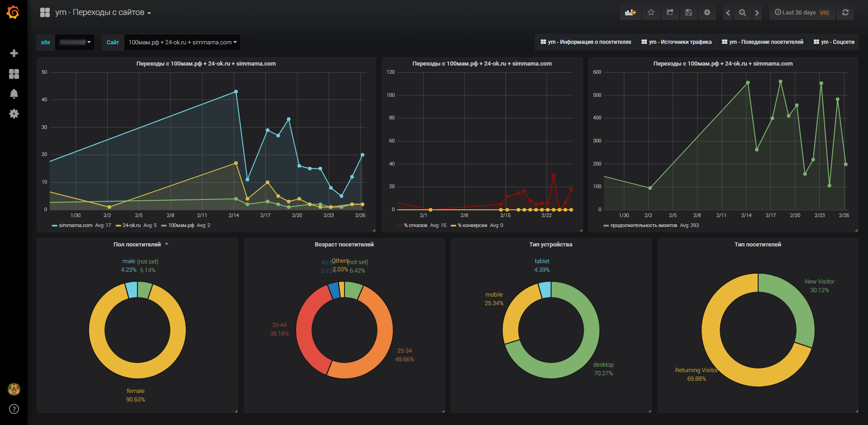868x425 pixels.
Task: Open the dashboard title dropdown
Action: pyautogui.click(x=103, y=13)
